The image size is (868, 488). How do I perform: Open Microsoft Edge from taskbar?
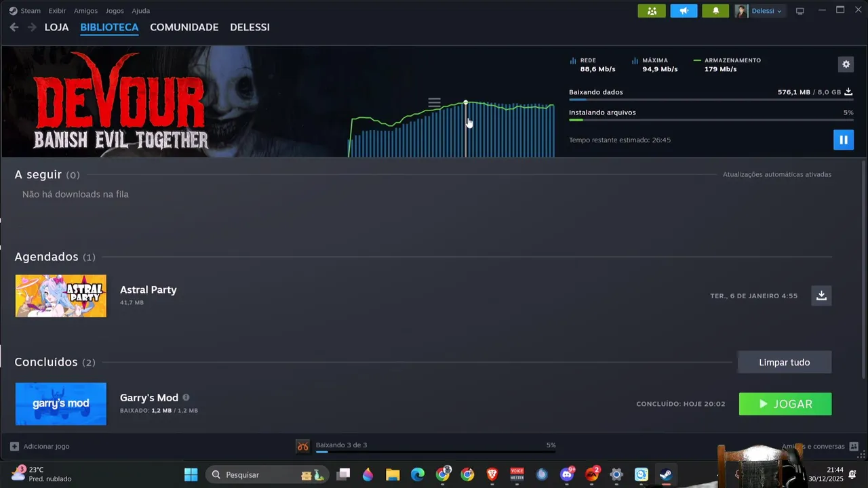click(x=418, y=474)
